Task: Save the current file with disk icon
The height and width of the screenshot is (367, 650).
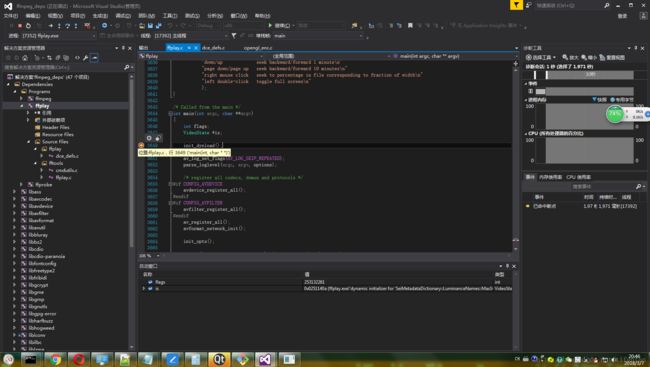Action: (x=150, y=26)
